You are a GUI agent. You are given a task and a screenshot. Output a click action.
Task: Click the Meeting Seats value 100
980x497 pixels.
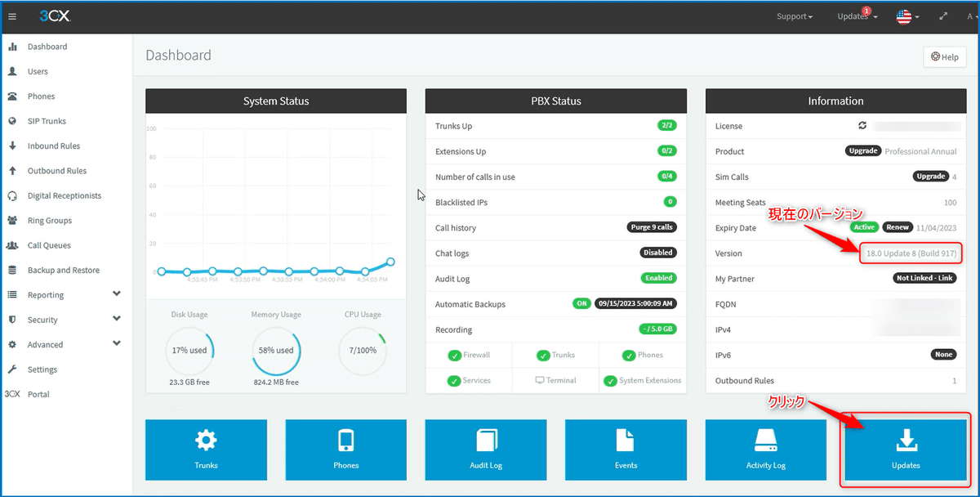950,202
